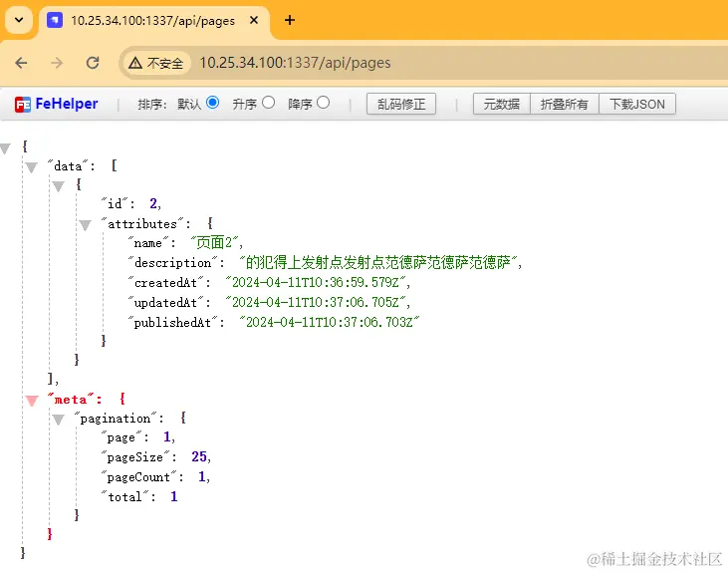Screen dimensions: 728x573
Task: Click the total value 1
Action: pos(173,497)
